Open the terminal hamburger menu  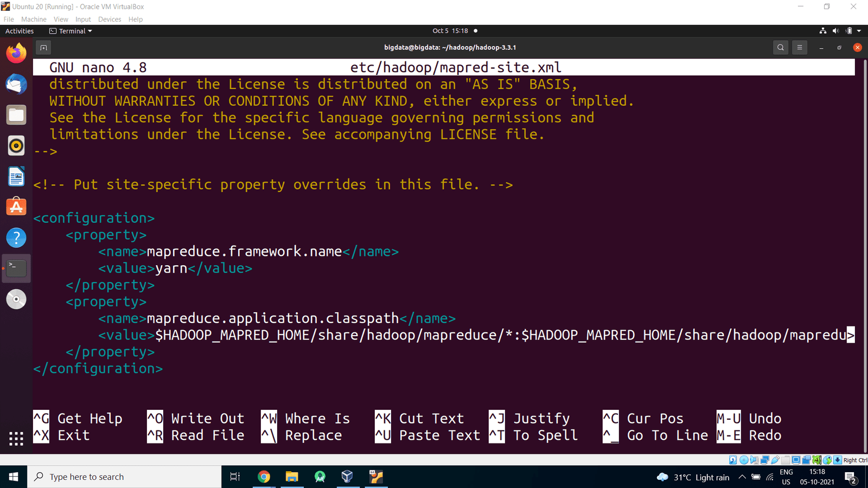point(800,48)
